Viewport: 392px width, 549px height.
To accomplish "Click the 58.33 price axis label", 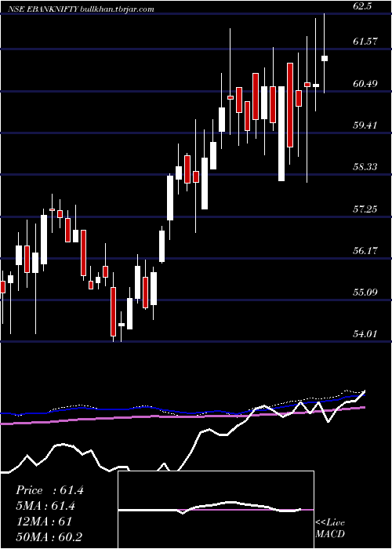I will [365, 166].
